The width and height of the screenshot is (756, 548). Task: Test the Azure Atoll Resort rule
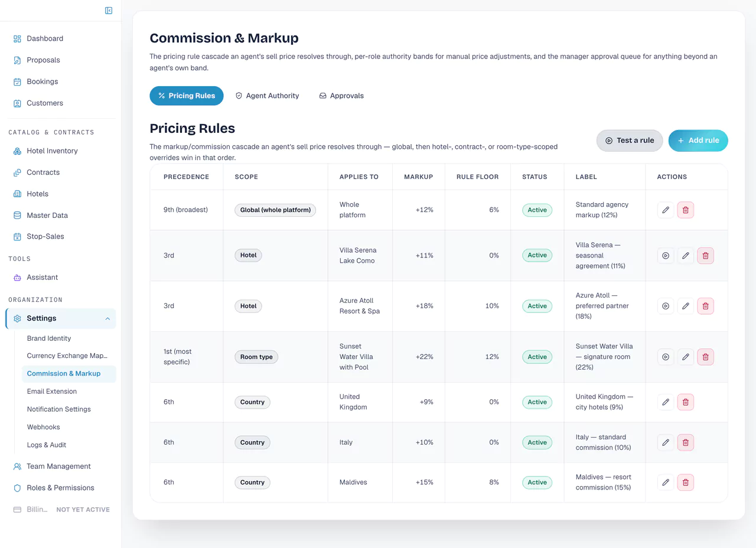click(x=666, y=306)
